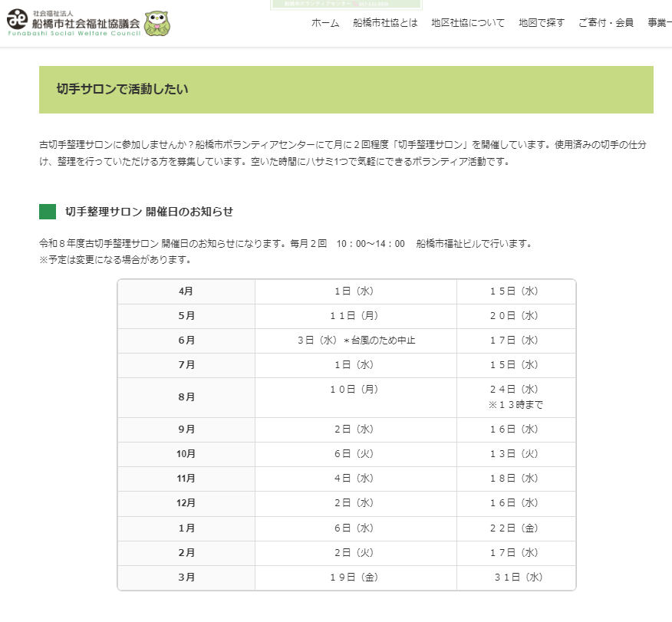Select the 台風のため中止 cell in 6月
Image resolution: width=672 pixels, height=622 pixels.
(356, 341)
